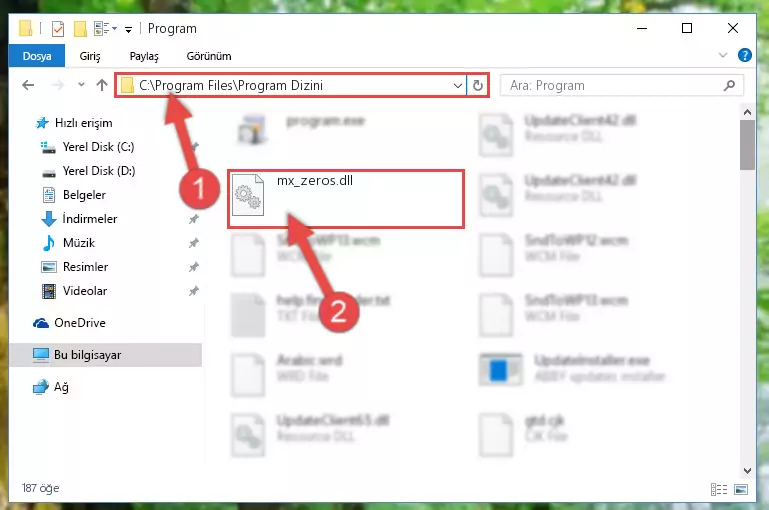Click the Properties checkmark icon in title bar
The width and height of the screenshot is (769, 510).
pyautogui.click(x=58, y=29)
